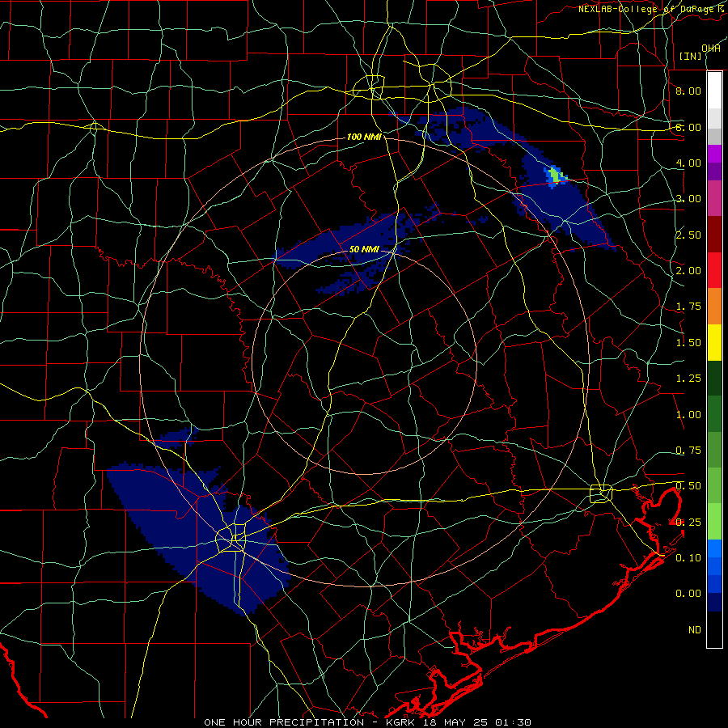Click the 1.25 legend value
The width and height of the screenshot is (728, 728).
(x=688, y=379)
